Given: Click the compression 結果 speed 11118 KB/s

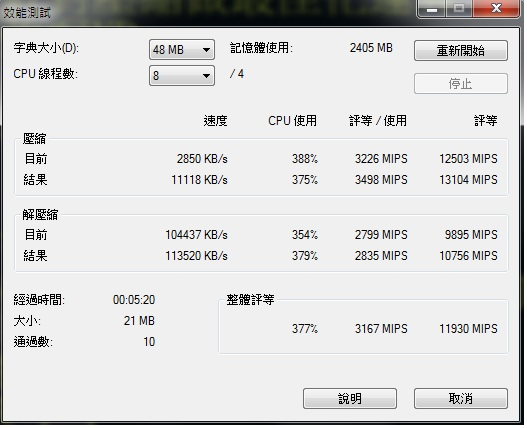Looking at the screenshot, I should (200, 180).
